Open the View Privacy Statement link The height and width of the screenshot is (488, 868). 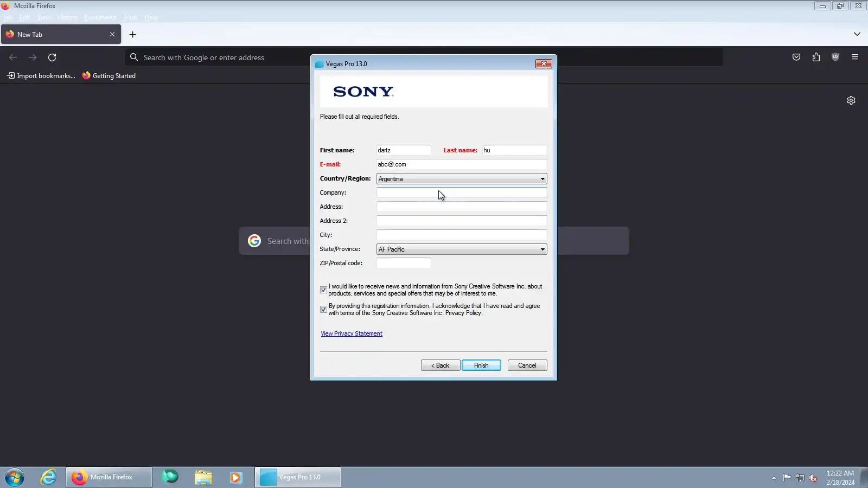[x=352, y=334]
